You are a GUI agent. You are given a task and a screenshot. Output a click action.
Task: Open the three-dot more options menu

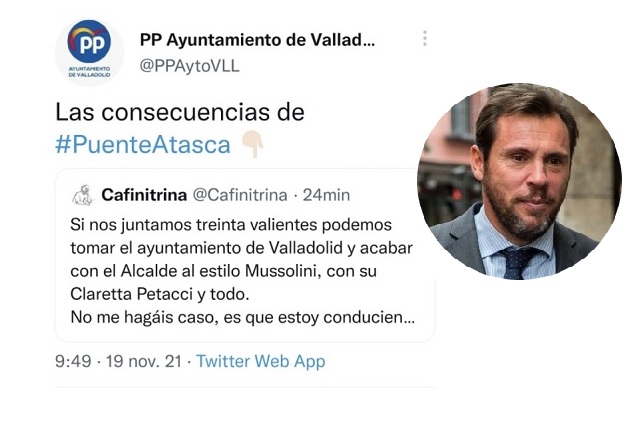tap(424, 38)
